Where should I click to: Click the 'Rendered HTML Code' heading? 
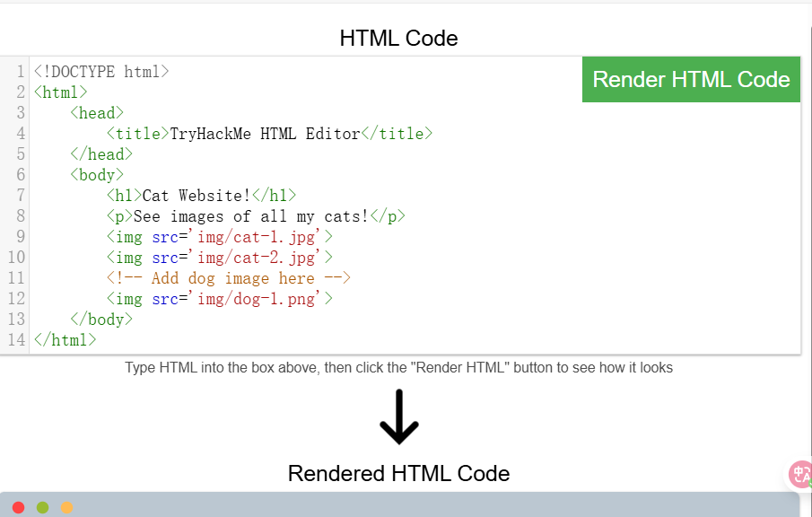pos(398,473)
